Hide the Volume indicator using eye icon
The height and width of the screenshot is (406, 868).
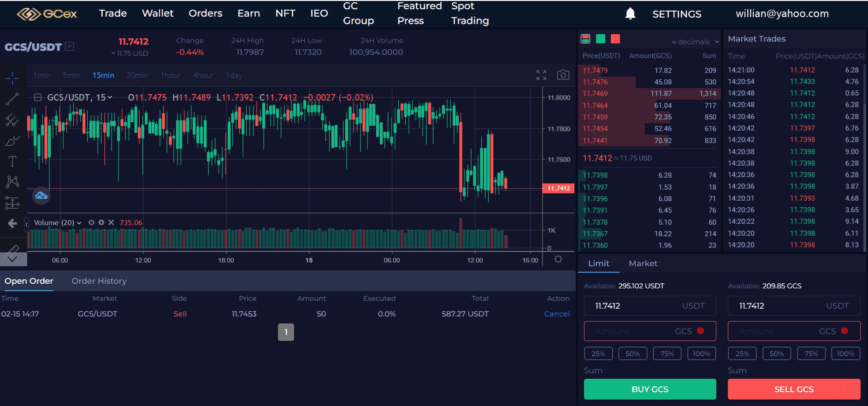tap(91, 222)
